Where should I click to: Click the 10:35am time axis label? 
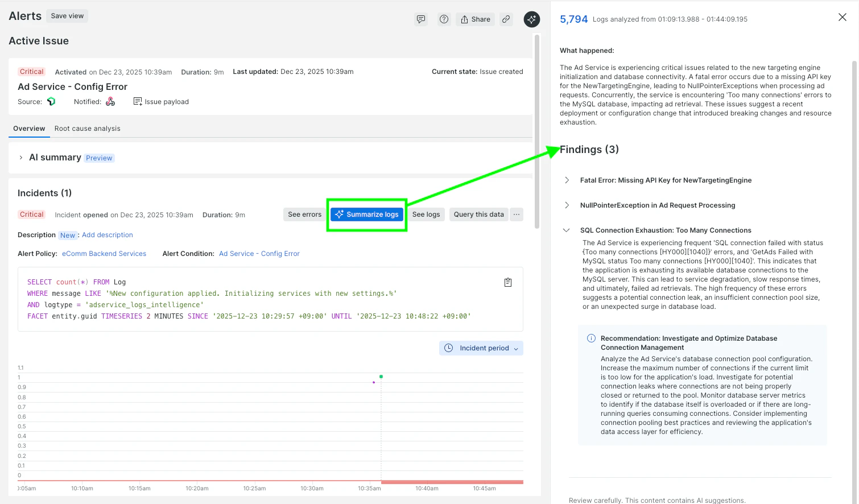coord(369,489)
